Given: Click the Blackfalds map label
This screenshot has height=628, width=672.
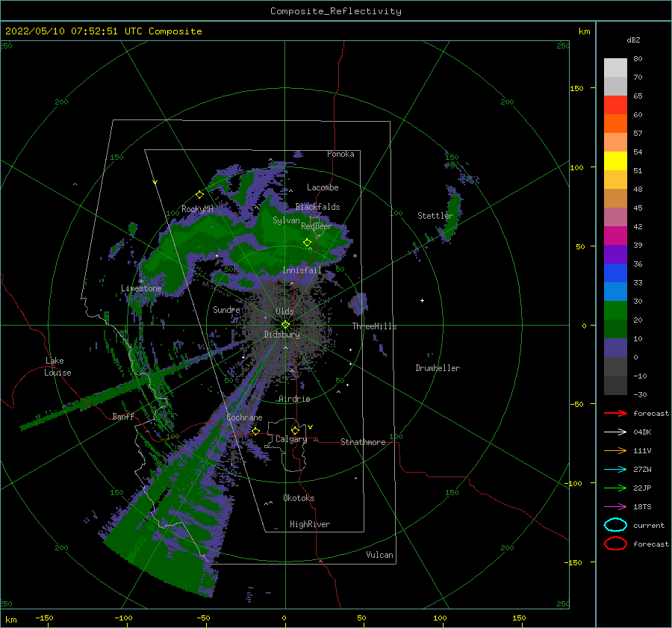Looking at the screenshot, I should [x=317, y=207].
